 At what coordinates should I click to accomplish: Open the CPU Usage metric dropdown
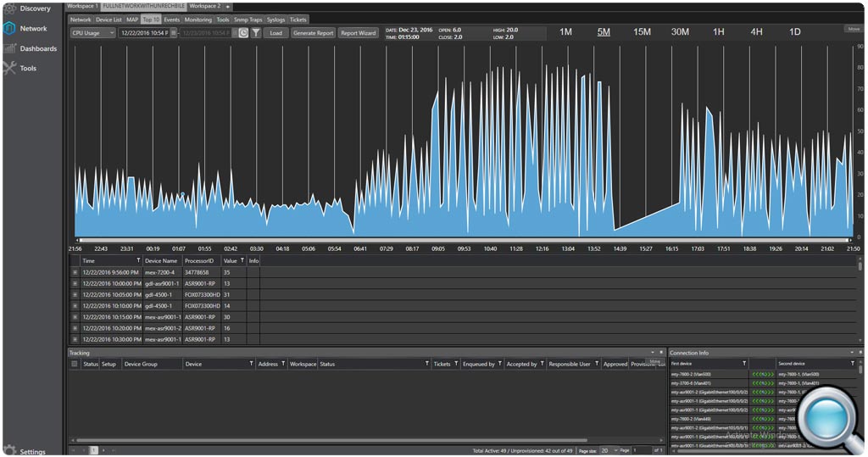pyautogui.click(x=92, y=33)
